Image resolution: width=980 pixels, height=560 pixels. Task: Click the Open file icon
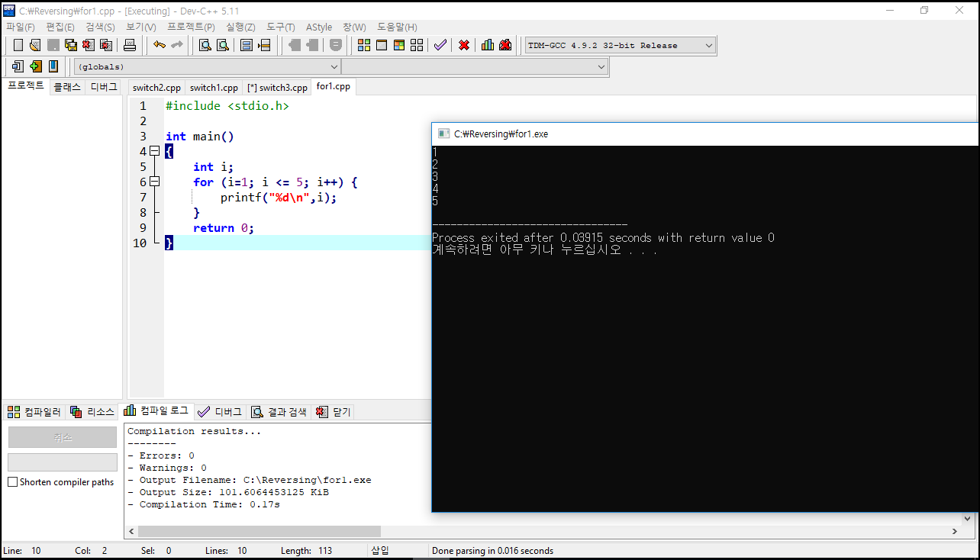pos(35,45)
